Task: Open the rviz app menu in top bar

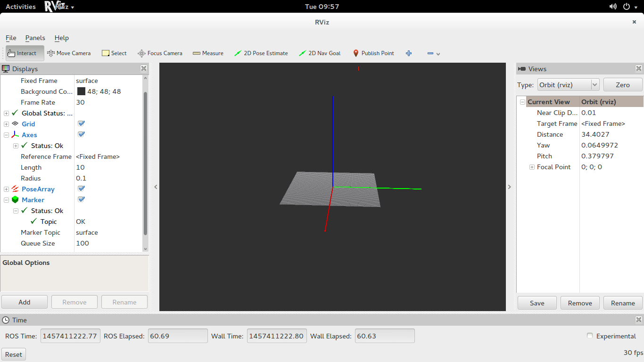Action: 59,7
